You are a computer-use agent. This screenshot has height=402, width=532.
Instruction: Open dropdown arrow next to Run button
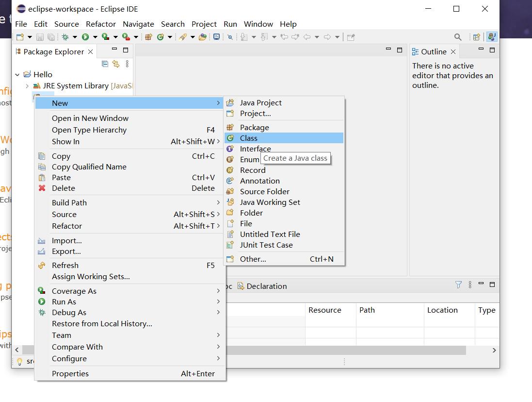click(95, 37)
